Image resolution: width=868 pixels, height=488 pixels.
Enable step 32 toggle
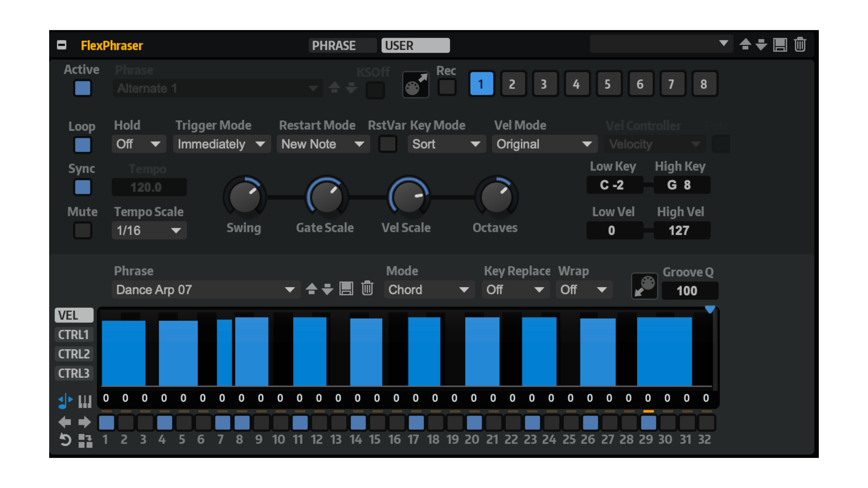pos(707,422)
